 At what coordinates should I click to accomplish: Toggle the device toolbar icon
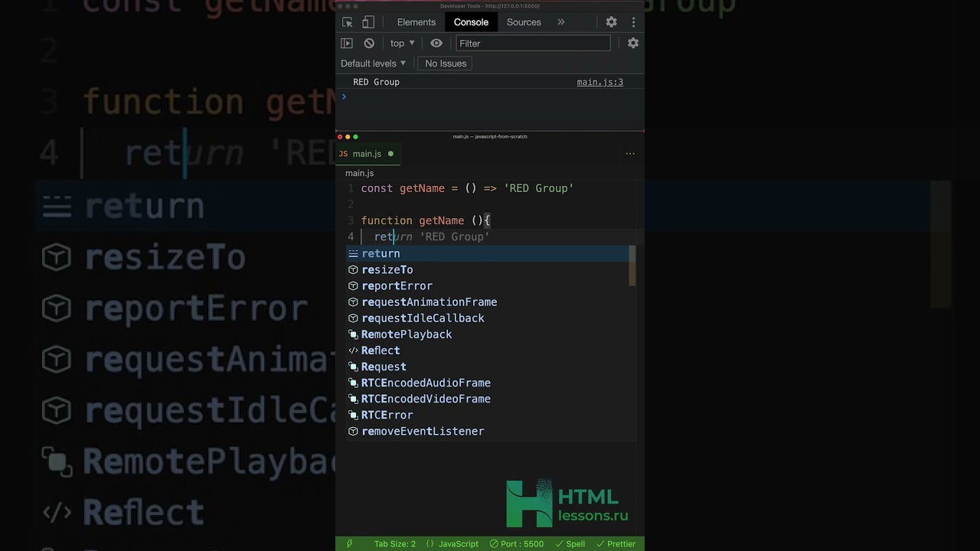coord(368,22)
